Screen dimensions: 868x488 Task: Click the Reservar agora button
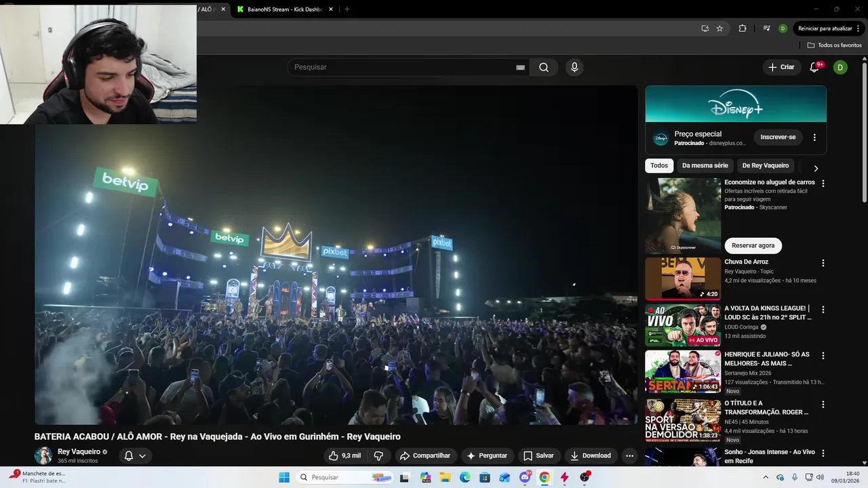(753, 245)
